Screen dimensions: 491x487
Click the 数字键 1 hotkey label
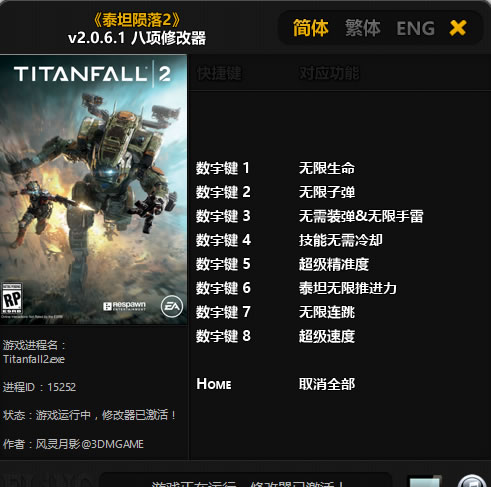223,168
